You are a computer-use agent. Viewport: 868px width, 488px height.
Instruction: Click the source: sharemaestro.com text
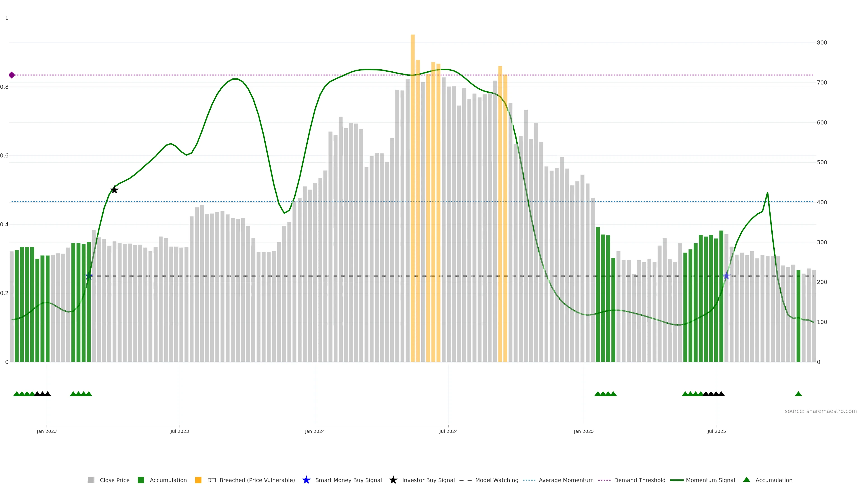(821, 411)
